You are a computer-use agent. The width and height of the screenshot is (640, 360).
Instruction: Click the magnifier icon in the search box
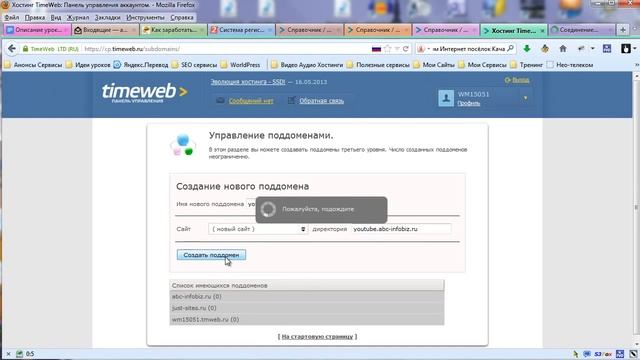click(x=510, y=49)
